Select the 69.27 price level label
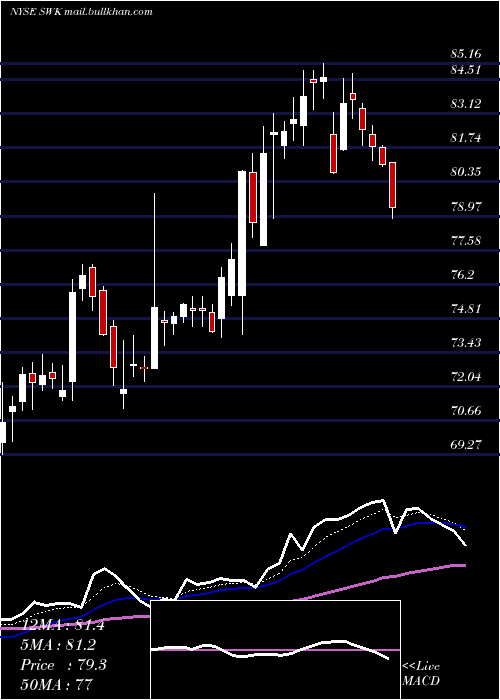500x700 pixels. tap(466, 445)
